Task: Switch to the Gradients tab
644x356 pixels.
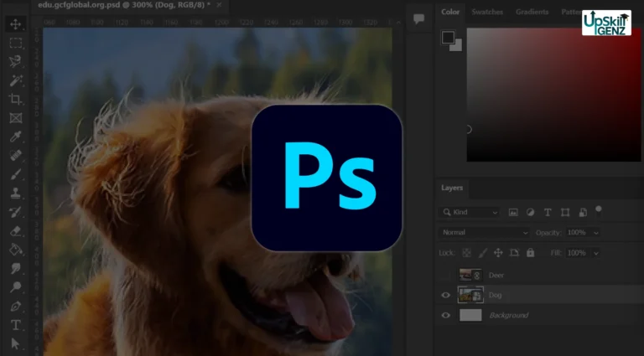Action: point(532,12)
